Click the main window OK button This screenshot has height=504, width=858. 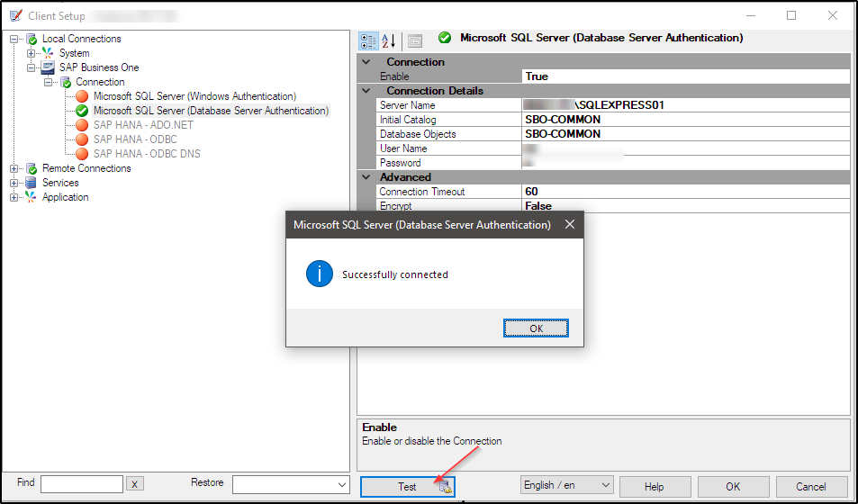coord(733,487)
